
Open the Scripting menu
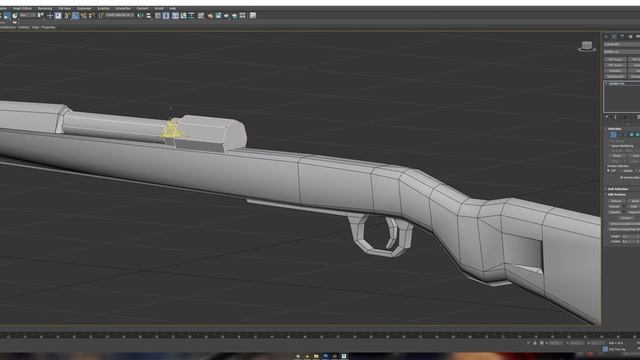103,8
